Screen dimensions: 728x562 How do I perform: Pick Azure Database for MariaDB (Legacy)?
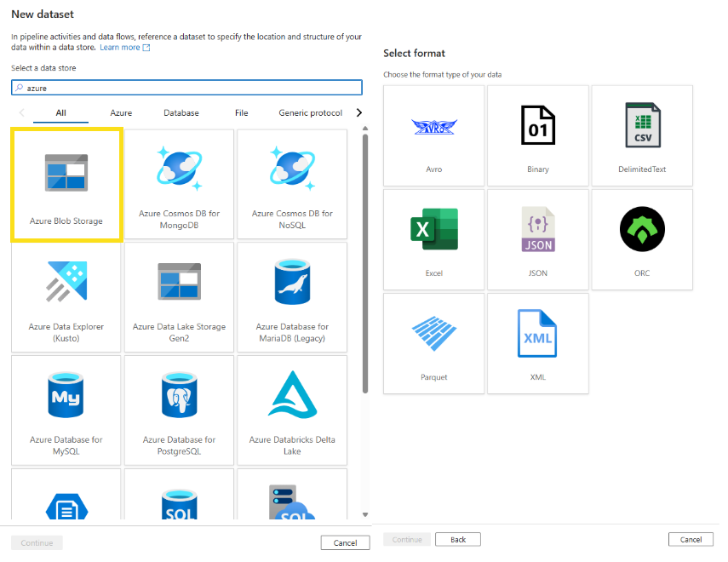pyautogui.click(x=292, y=297)
